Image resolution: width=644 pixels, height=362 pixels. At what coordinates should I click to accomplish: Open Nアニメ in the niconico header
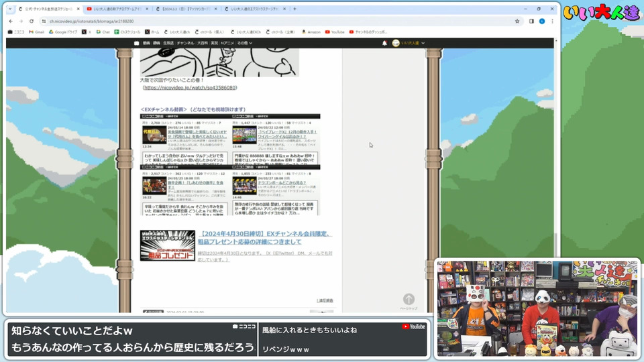pyautogui.click(x=227, y=43)
